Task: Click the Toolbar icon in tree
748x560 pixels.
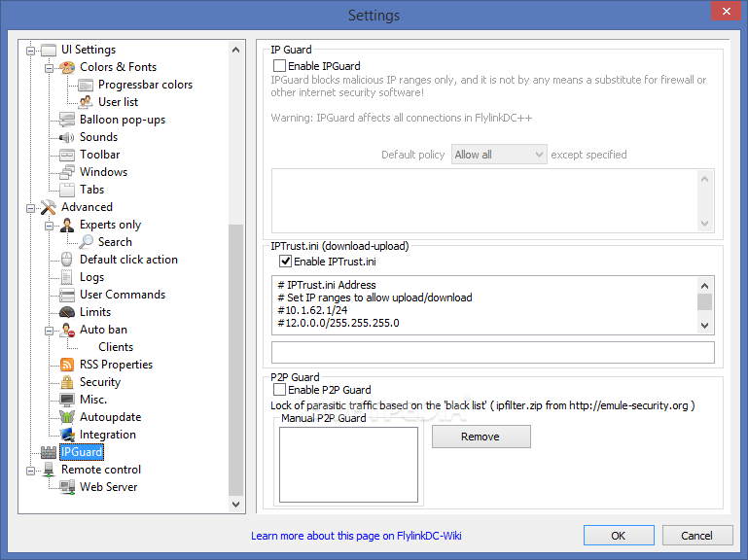Action: (x=67, y=155)
